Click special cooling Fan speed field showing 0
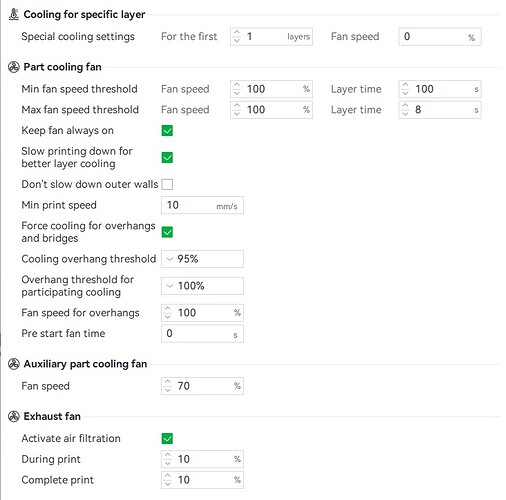 pos(440,37)
